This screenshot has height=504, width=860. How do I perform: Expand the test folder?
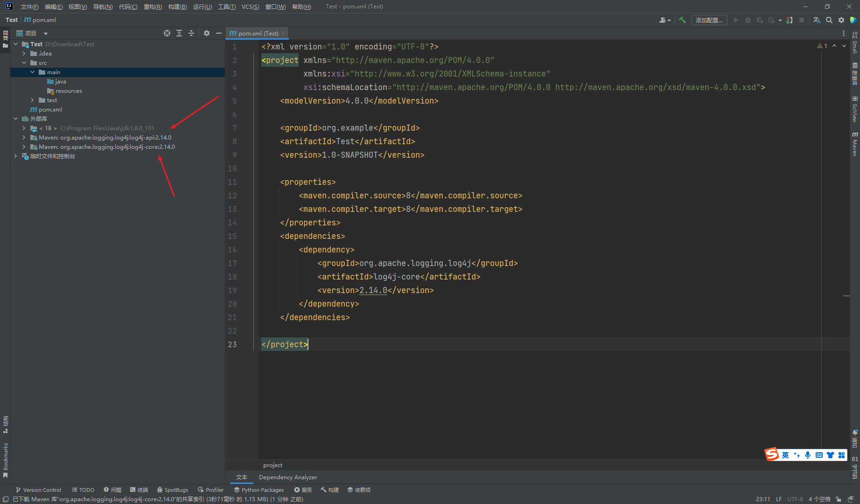33,100
